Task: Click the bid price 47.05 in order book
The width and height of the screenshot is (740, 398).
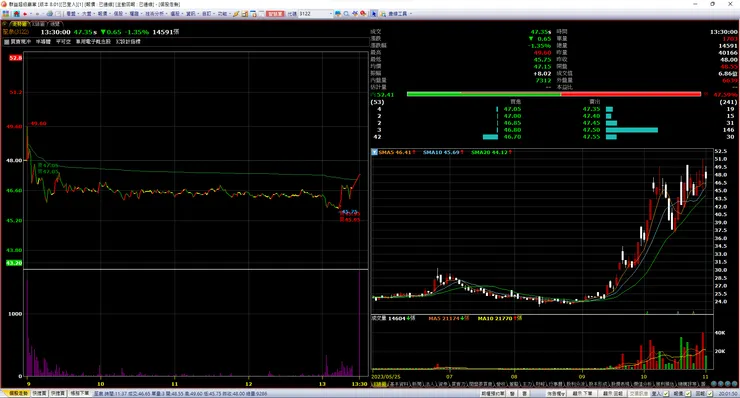Action: click(512, 109)
